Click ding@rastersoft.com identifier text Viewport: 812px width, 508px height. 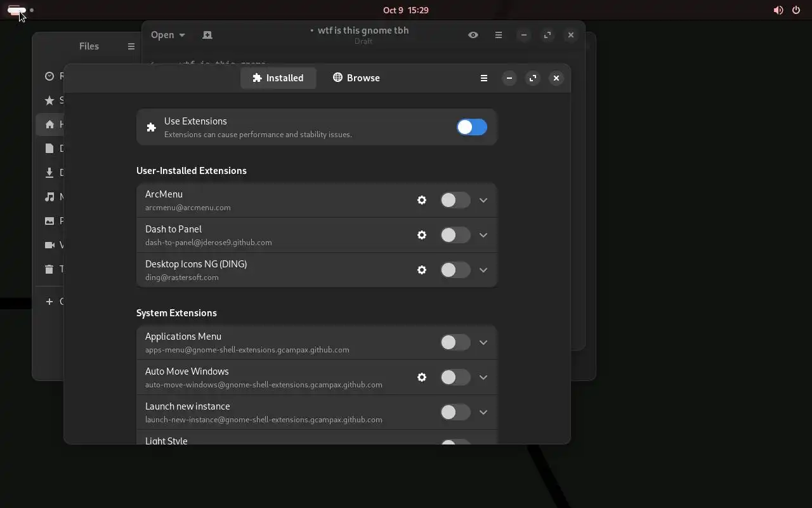[182, 277]
